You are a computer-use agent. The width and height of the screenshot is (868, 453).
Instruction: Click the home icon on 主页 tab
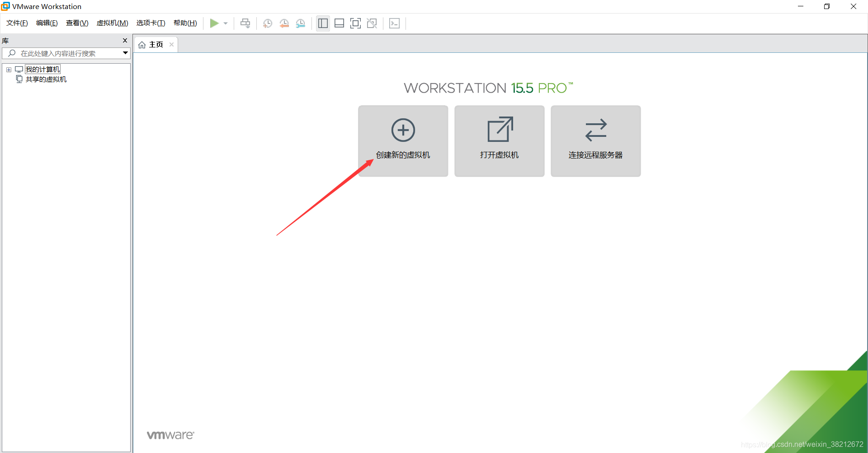coord(142,45)
